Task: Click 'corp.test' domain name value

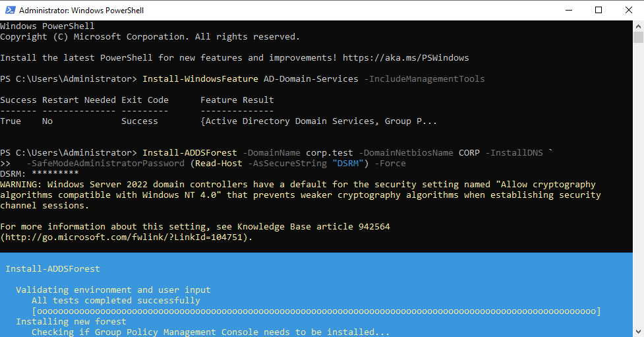Action: coord(330,153)
